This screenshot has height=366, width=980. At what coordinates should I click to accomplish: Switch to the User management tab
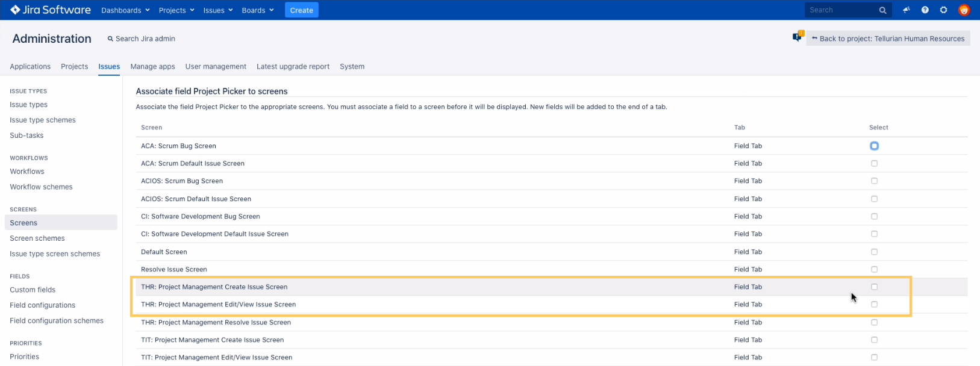coord(216,66)
